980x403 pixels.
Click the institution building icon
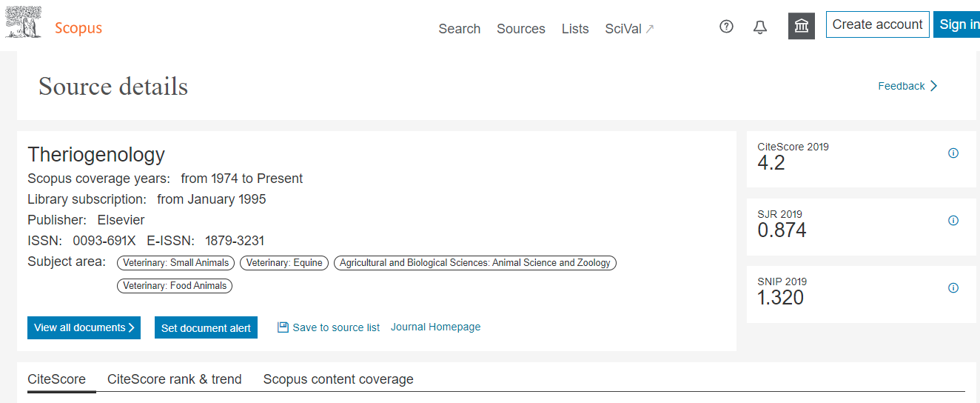click(x=801, y=27)
